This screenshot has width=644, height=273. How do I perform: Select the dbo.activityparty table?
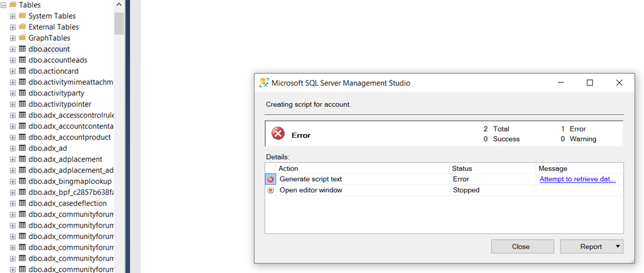56,93
